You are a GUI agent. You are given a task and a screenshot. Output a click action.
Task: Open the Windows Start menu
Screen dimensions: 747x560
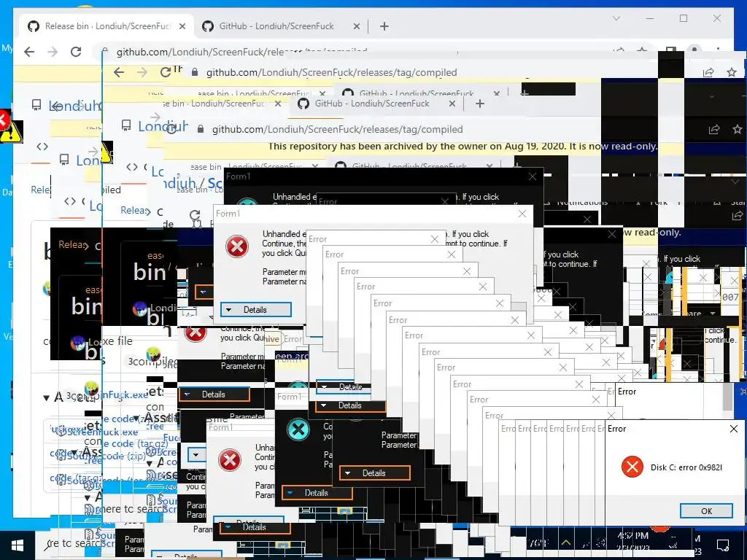[x=18, y=545]
